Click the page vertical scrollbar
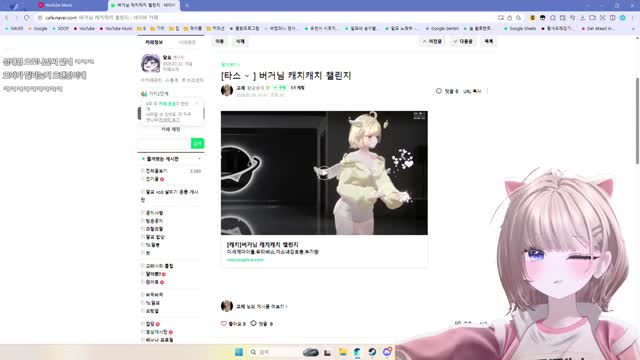 pos(637,121)
